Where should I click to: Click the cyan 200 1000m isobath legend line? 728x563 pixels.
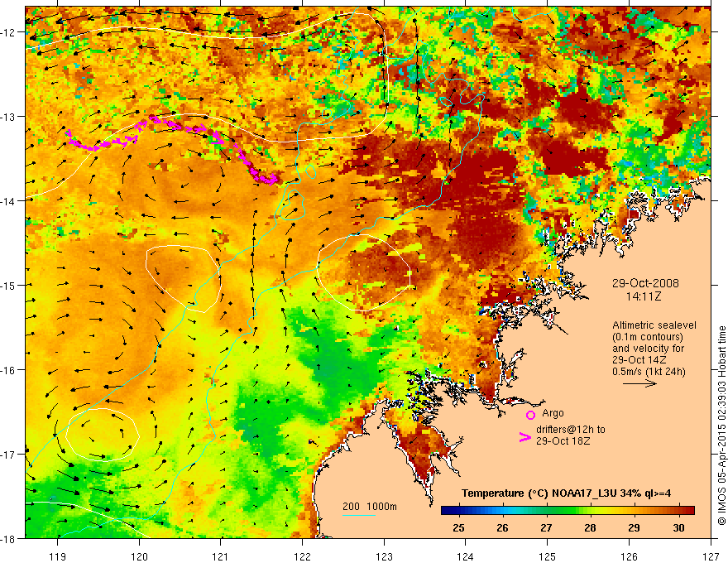point(359,515)
